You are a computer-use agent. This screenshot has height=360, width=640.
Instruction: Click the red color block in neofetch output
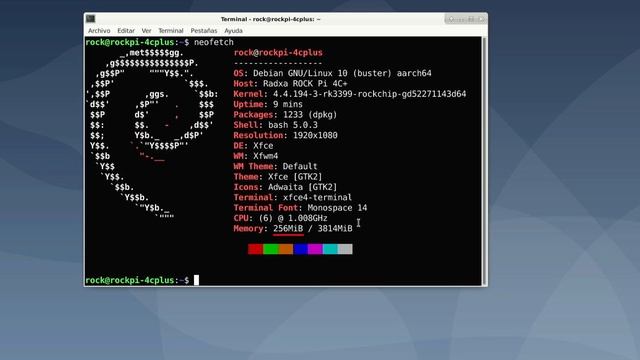(x=256, y=249)
